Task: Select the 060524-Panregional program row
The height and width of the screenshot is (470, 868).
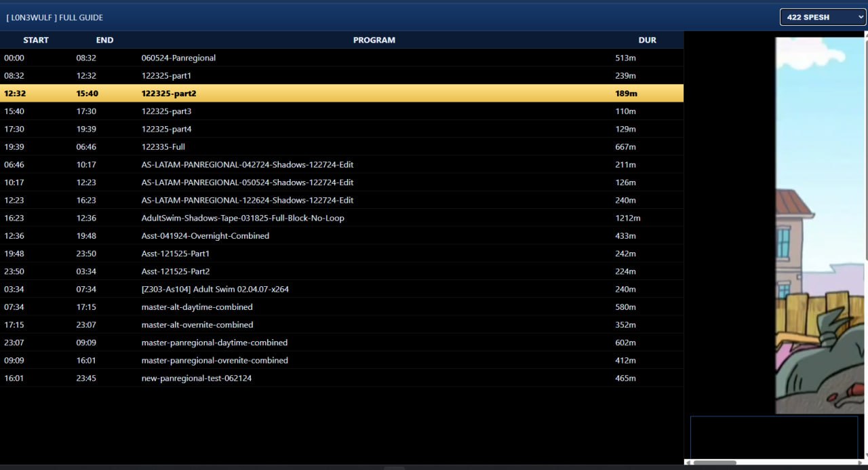Action: tap(178, 58)
